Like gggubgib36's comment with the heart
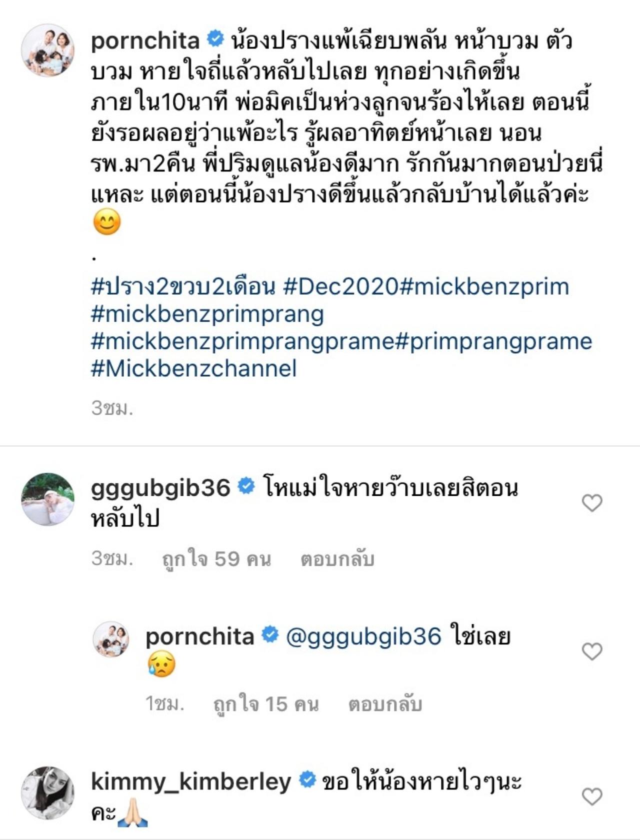The width and height of the screenshot is (640, 840). pyautogui.click(x=592, y=503)
